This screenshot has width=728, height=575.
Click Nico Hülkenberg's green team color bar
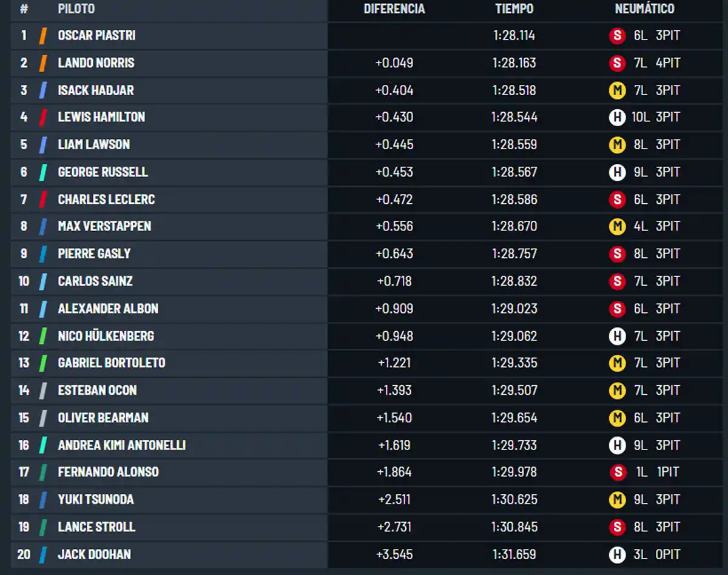(42, 336)
